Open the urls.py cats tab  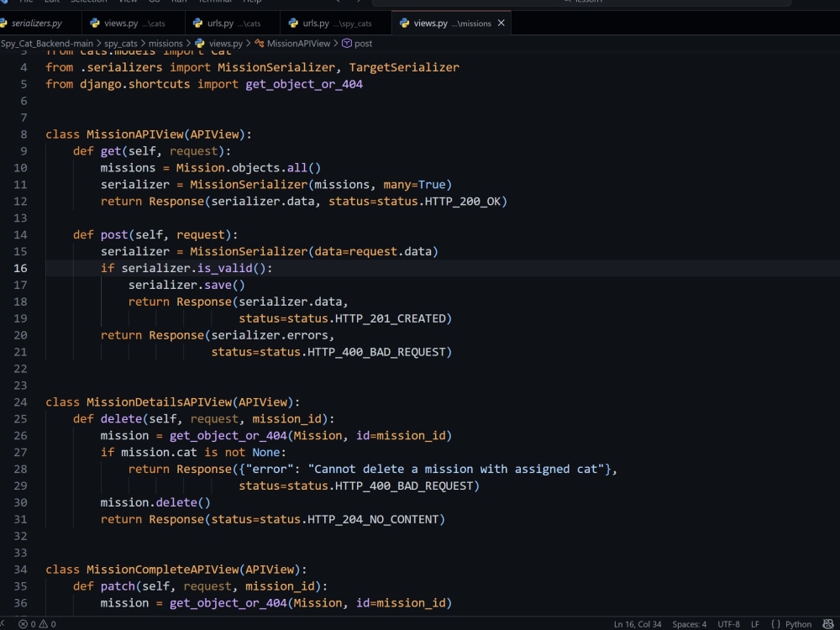tap(234, 23)
